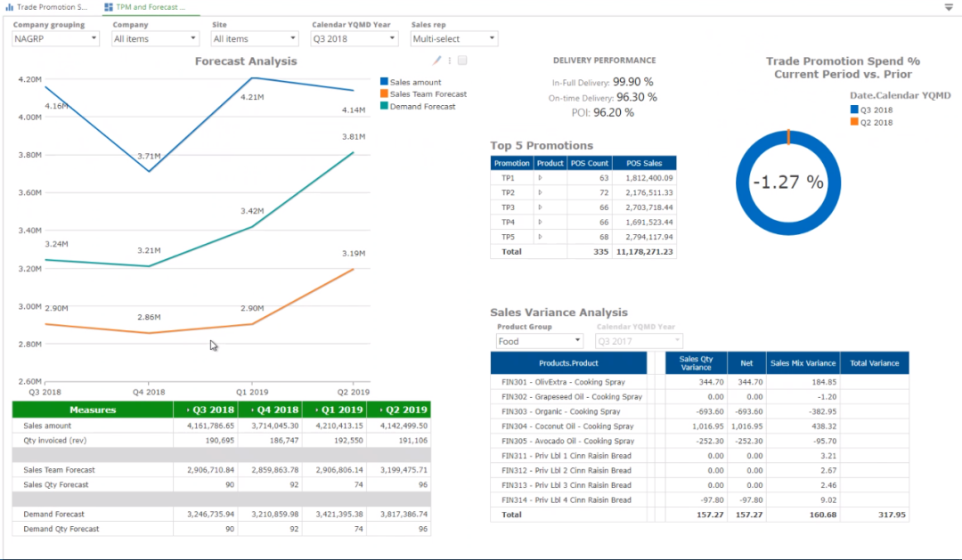
Task: Click the focus mode square icon near Forecast Analysis
Action: click(461, 60)
